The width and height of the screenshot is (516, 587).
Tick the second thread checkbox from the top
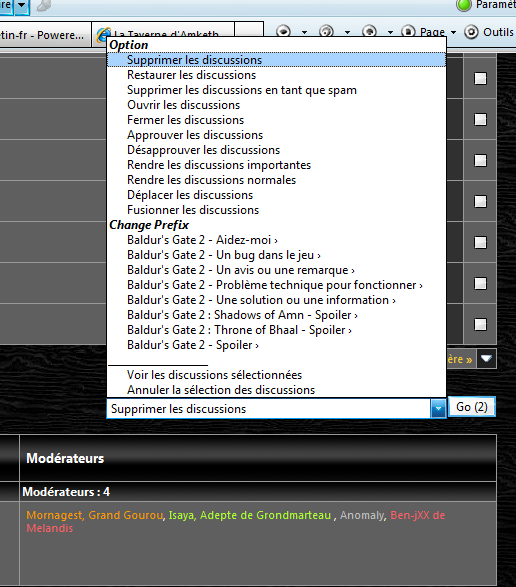(x=480, y=120)
